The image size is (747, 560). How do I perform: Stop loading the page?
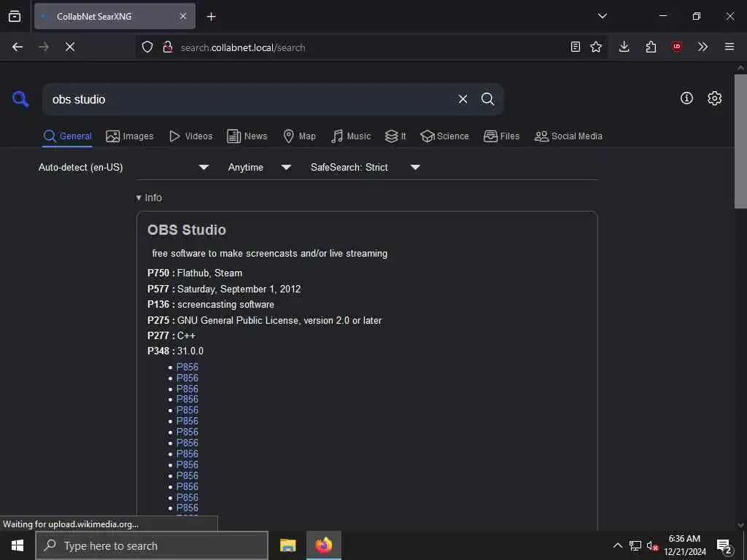pos(70,47)
